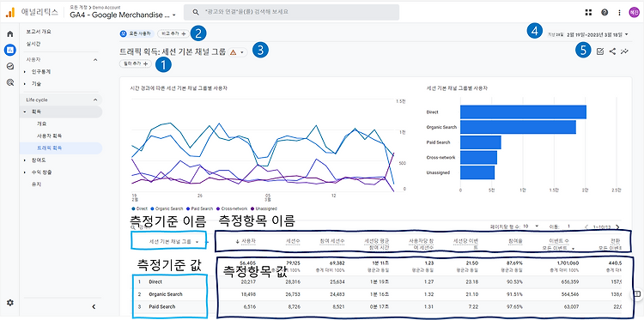
Task: Open the 페이지당 행 수 dropdown
Action: click(530, 226)
